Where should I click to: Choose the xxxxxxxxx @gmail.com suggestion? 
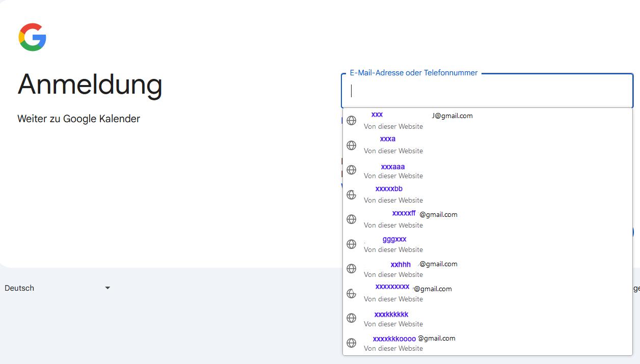tap(488, 293)
